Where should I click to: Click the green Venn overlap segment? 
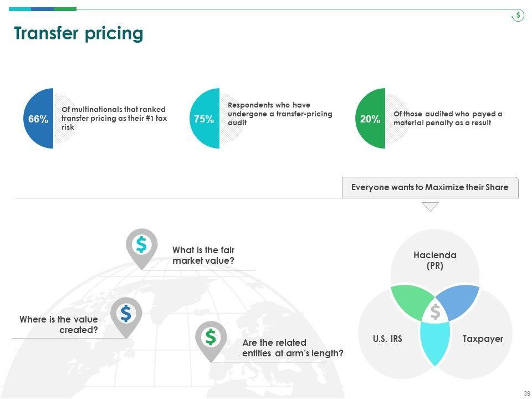[409, 302]
